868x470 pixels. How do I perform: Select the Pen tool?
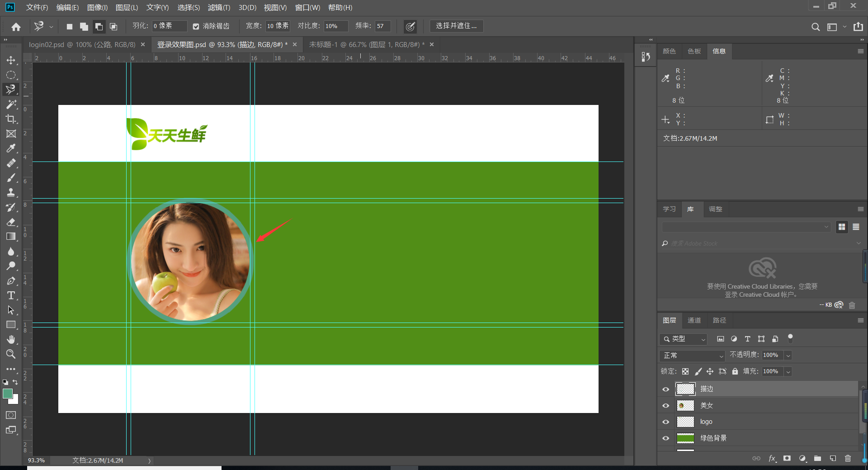pyautogui.click(x=11, y=280)
